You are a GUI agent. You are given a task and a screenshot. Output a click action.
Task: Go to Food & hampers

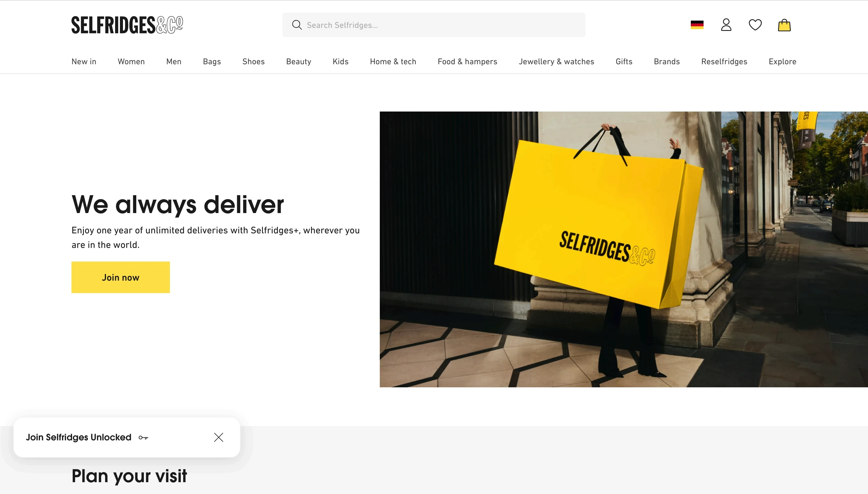point(467,62)
